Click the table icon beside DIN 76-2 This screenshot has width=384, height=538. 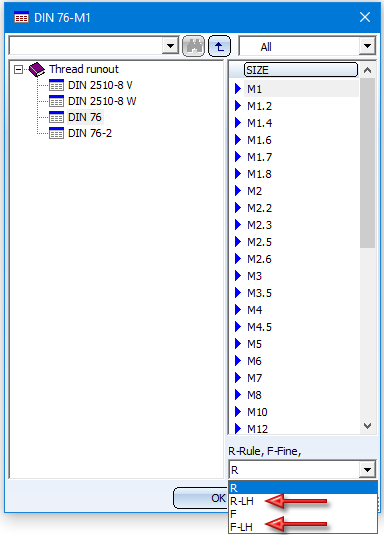tap(56, 133)
